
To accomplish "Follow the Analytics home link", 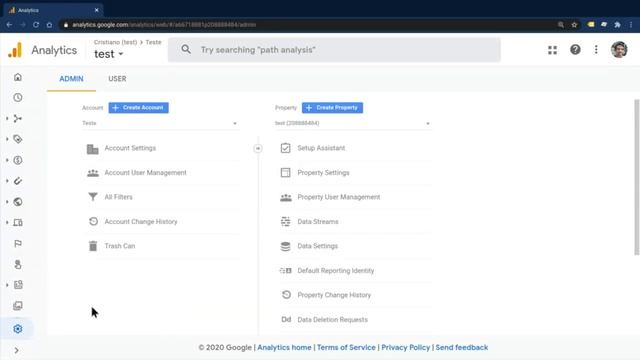I will point(284,347).
